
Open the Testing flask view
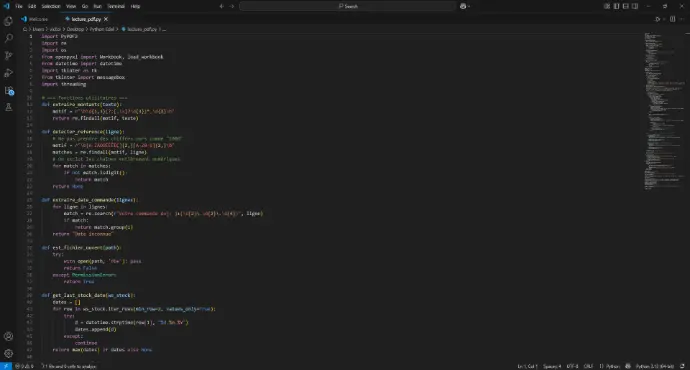tap(8, 107)
